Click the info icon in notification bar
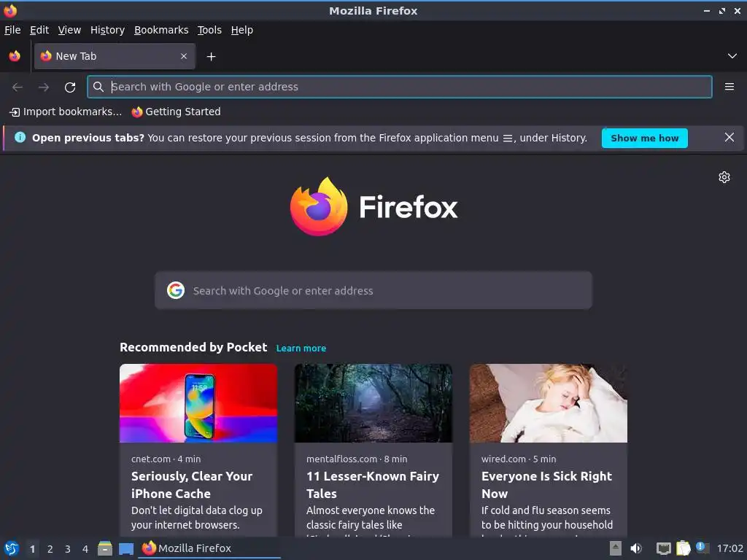 point(20,138)
